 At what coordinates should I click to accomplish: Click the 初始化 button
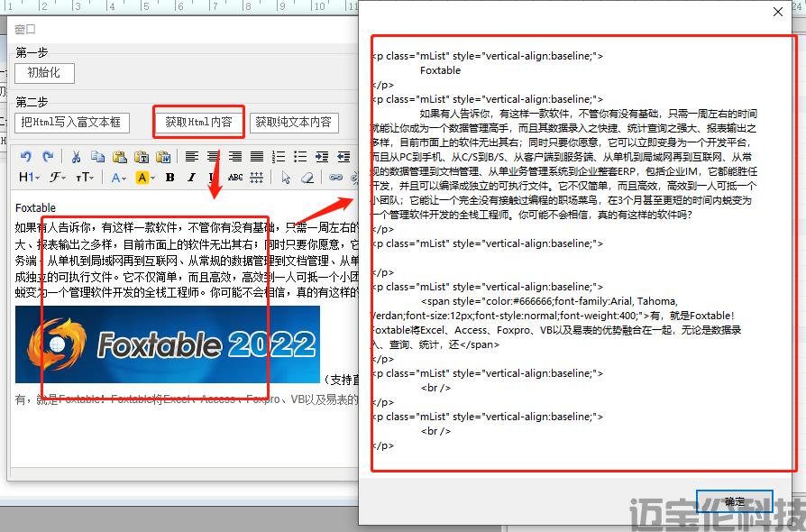(45, 73)
